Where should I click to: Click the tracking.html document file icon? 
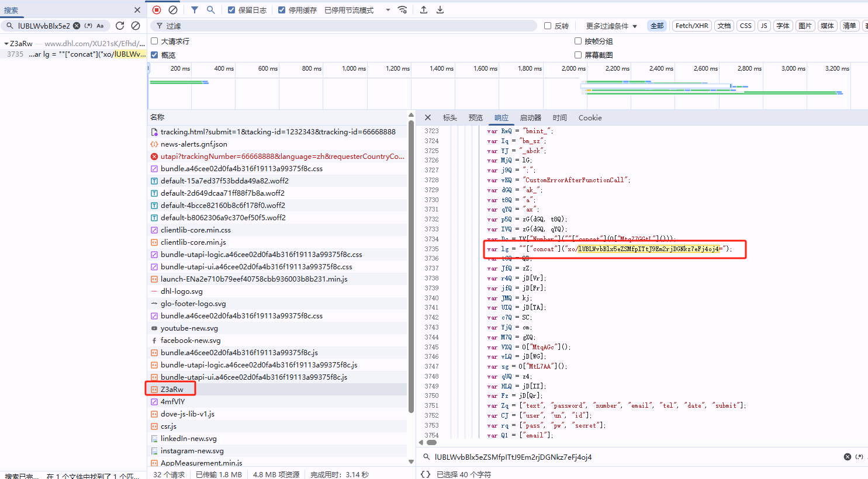click(154, 132)
